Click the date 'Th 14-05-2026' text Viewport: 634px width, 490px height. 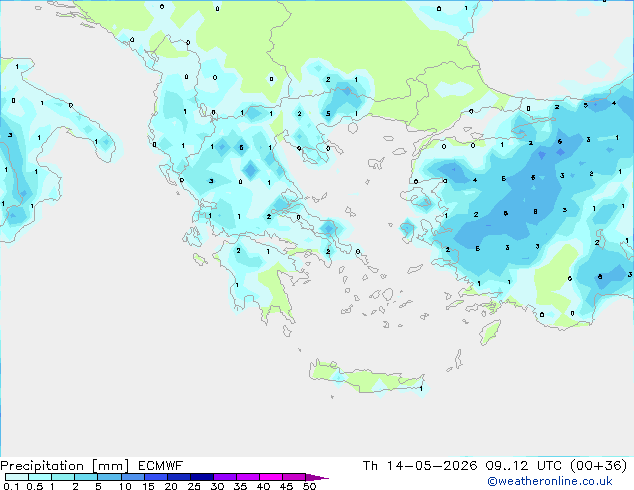(x=420, y=466)
